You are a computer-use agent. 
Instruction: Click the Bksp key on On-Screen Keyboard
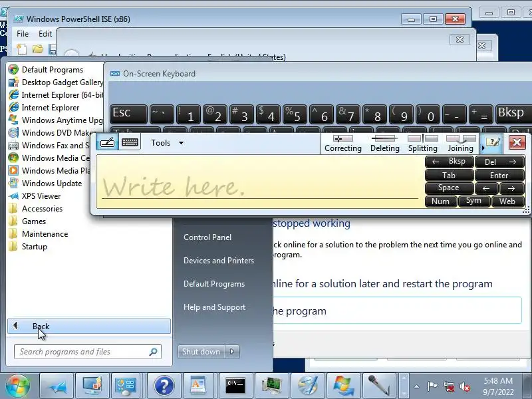pos(513,114)
